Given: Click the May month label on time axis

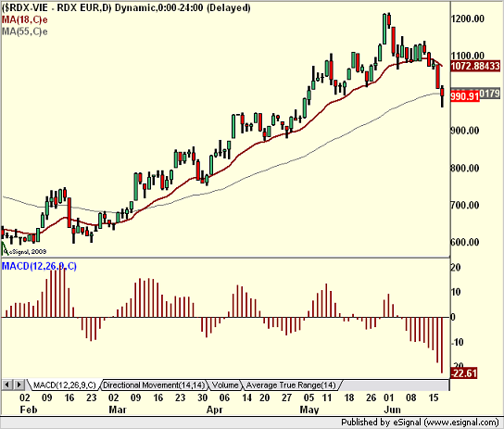Looking at the screenshot, I should pyautogui.click(x=309, y=410).
